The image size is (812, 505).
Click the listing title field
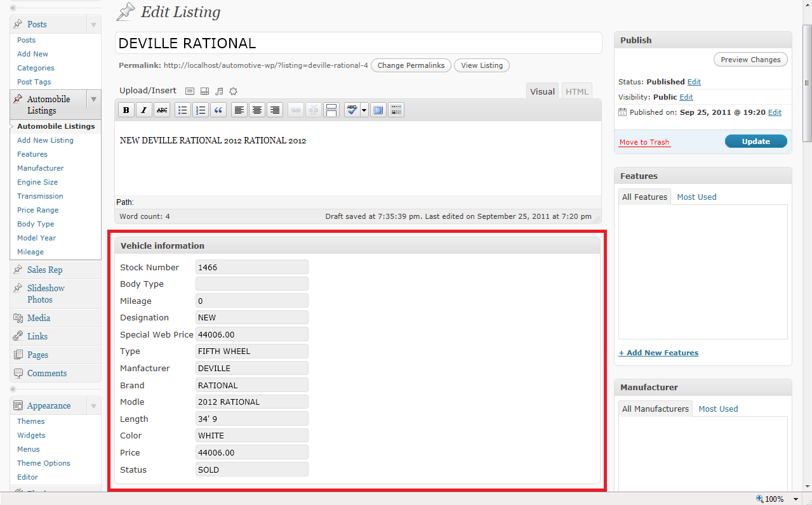359,43
